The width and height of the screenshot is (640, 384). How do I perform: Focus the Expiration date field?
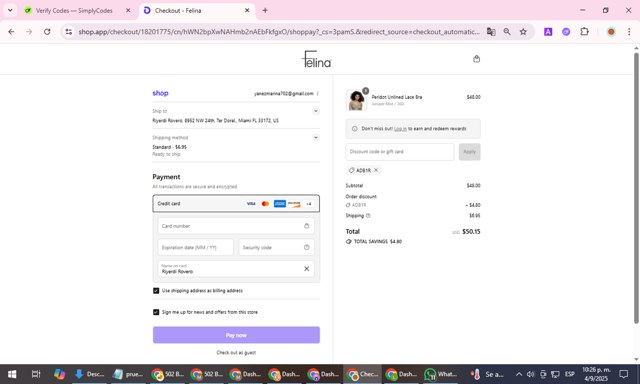[196, 247]
